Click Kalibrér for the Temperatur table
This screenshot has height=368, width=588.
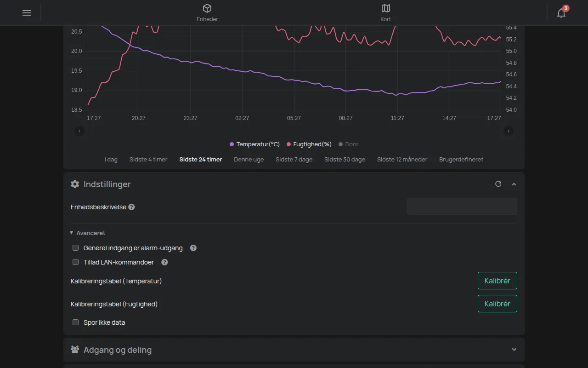pyautogui.click(x=498, y=281)
